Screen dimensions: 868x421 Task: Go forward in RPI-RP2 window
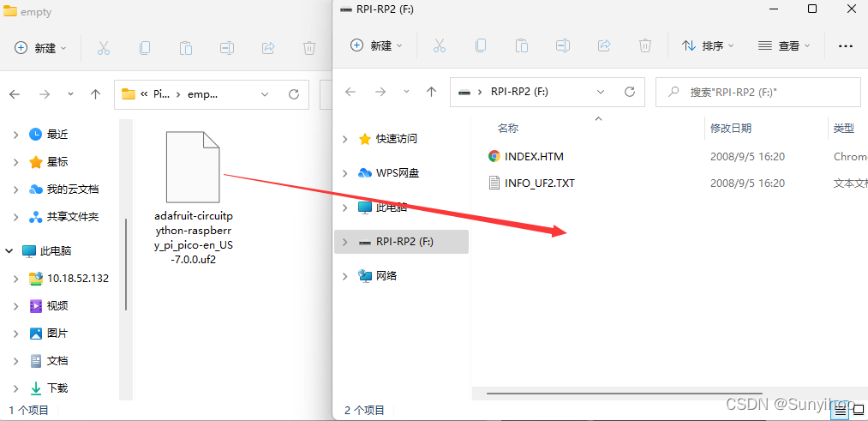pos(380,92)
